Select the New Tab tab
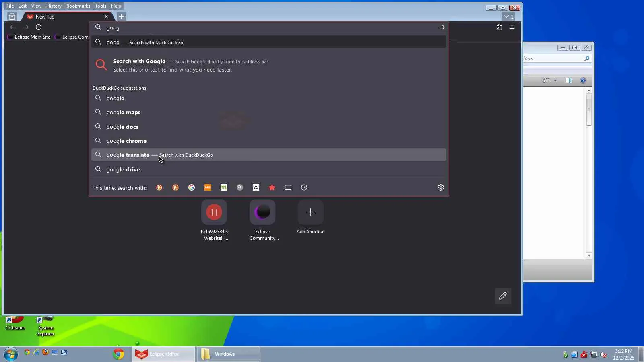 [x=68, y=16]
